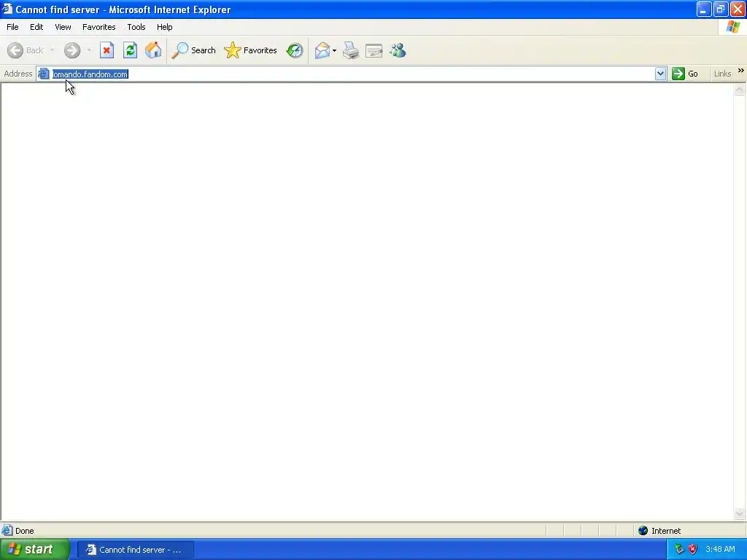Restore down the Internet Explorer window
The height and width of the screenshot is (560, 747).
point(721,9)
